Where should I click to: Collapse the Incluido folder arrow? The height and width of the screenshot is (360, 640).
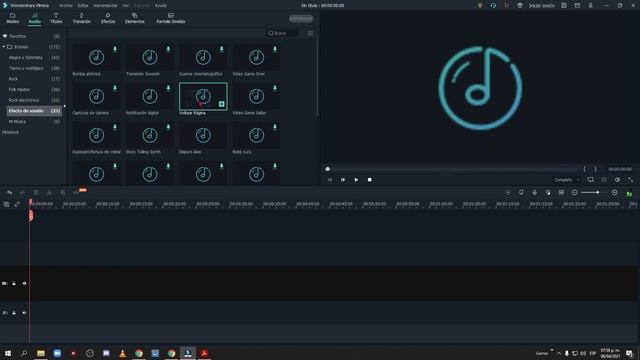click(x=4, y=47)
